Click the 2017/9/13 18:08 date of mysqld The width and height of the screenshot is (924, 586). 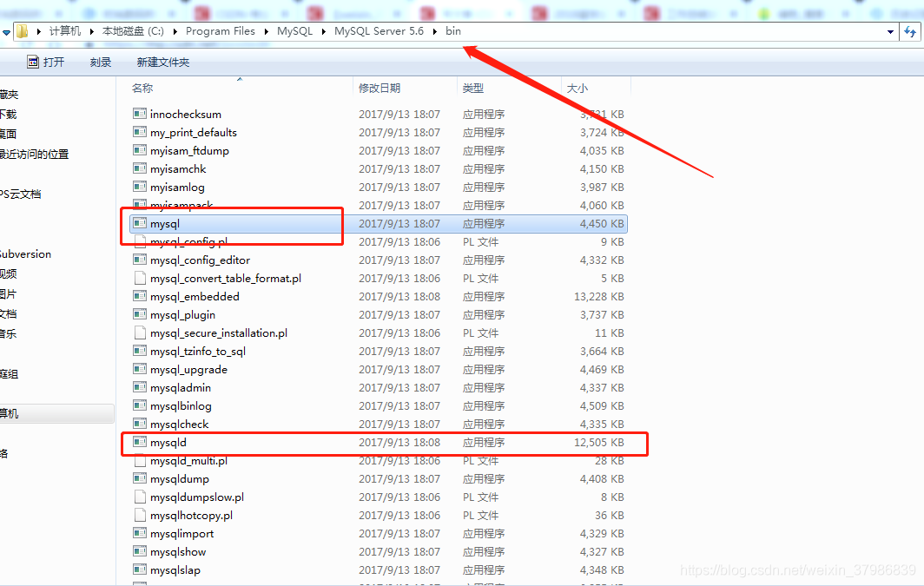399,442
